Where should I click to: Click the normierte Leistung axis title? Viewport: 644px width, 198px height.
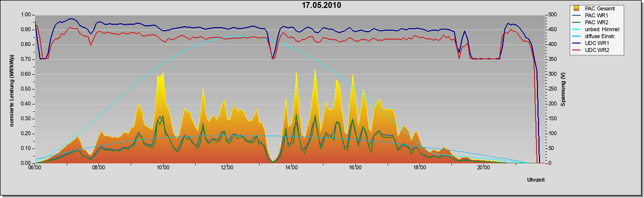[11, 90]
